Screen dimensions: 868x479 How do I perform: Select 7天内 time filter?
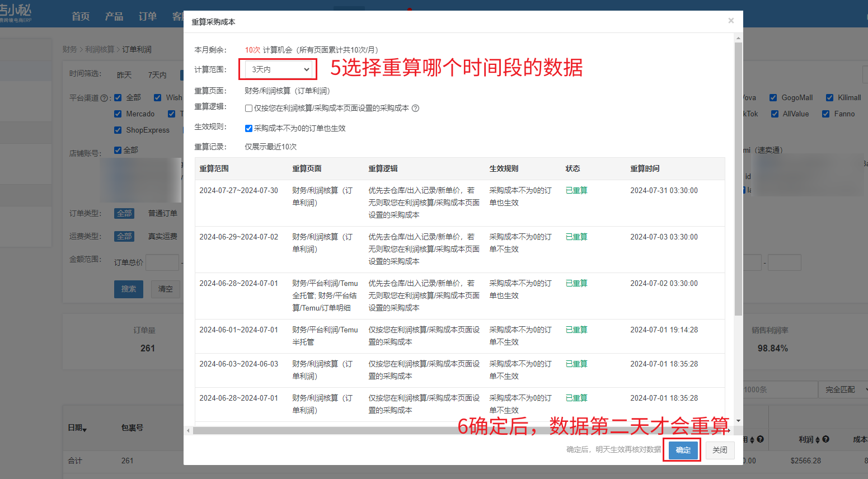point(157,74)
